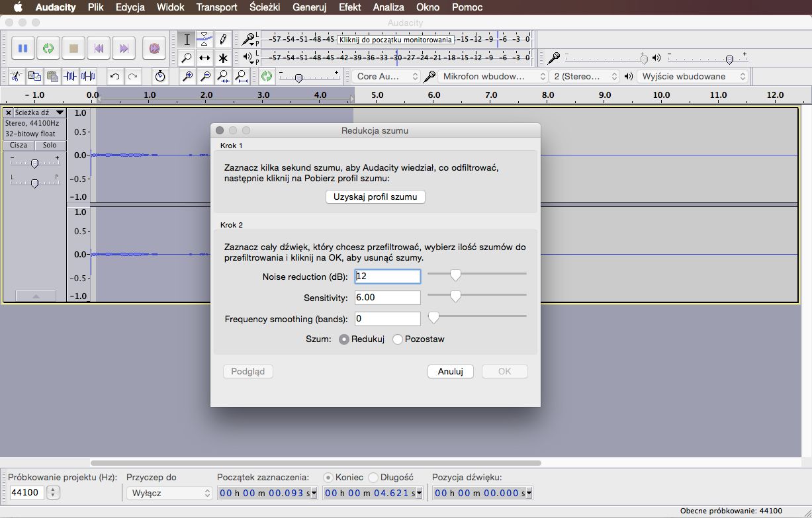Select the Envelope tool
Image resolution: width=812 pixels, height=518 pixels.
coord(205,39)
